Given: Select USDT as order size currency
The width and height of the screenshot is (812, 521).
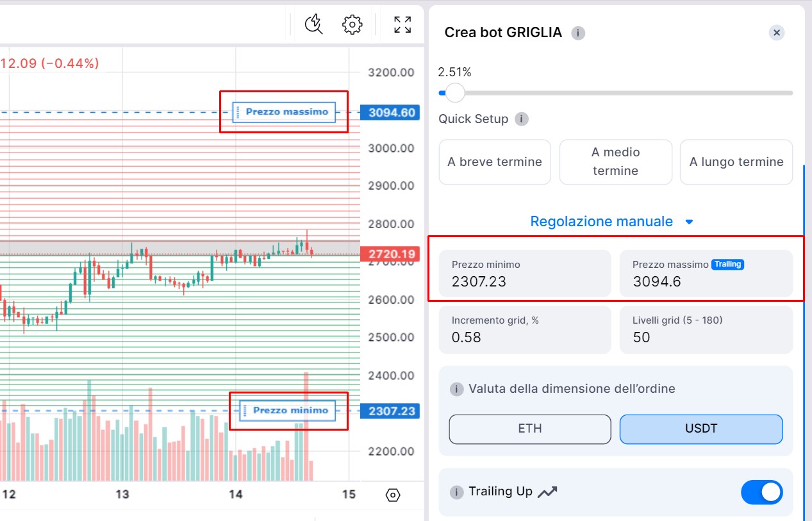Looking at the screenshot, I should (700, 429).
